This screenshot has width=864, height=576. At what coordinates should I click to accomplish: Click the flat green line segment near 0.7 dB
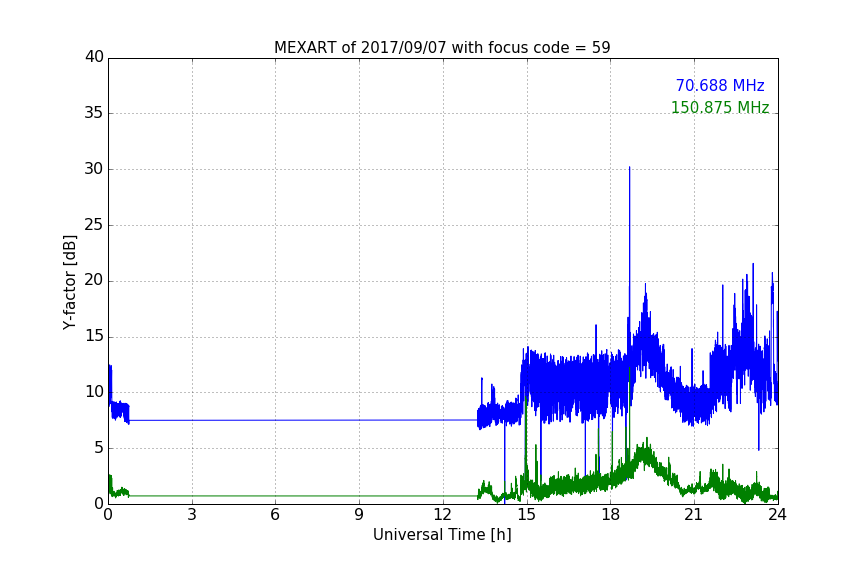point(303,496)
